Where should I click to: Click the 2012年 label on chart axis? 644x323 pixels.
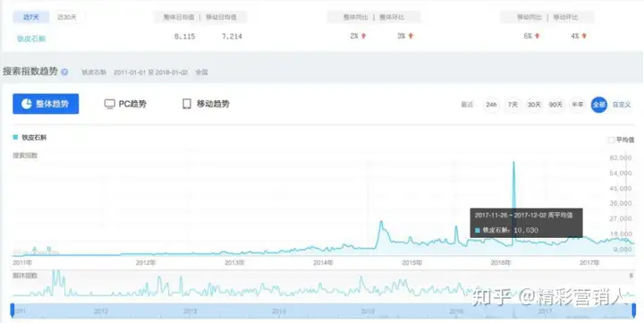click(146, 262)
